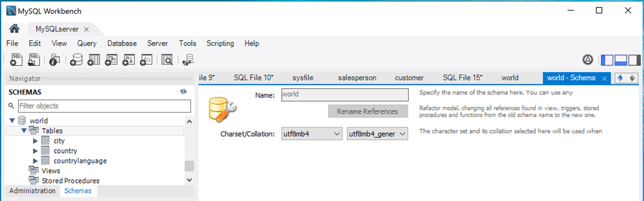Expand the city table node
Screen dimensions: 644x201
(x=35, y=141)
